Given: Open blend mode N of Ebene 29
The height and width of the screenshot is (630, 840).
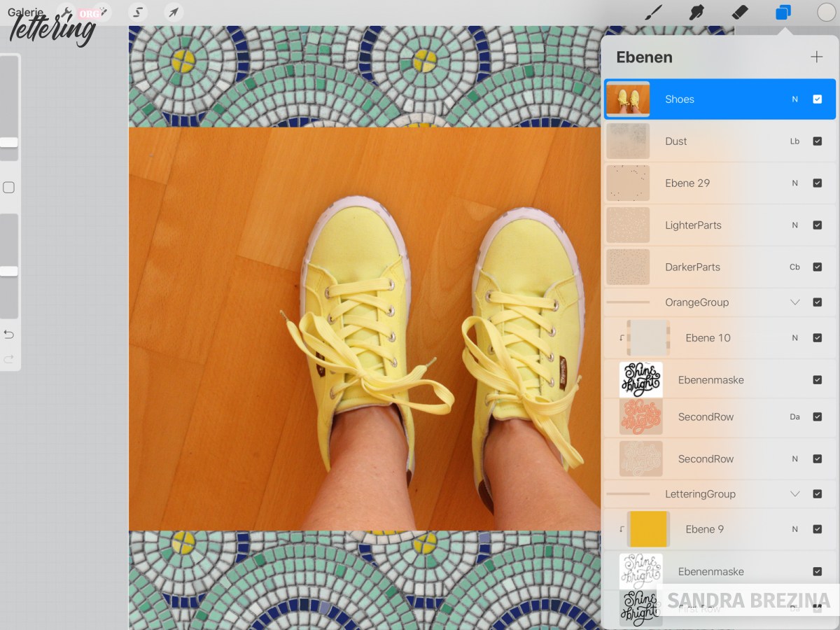Looking at the screenshot, I should (794, 183).
